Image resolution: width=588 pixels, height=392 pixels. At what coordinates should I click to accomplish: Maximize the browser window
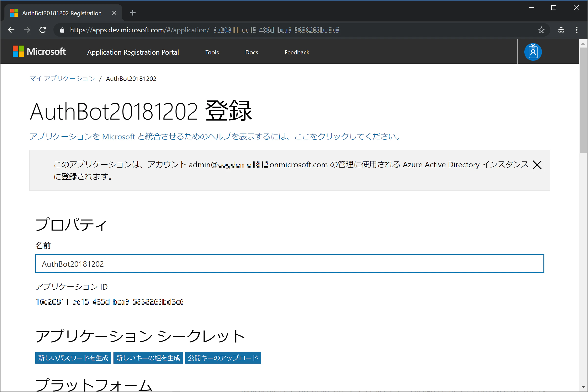pyautogui.click(x=554, y=8)
